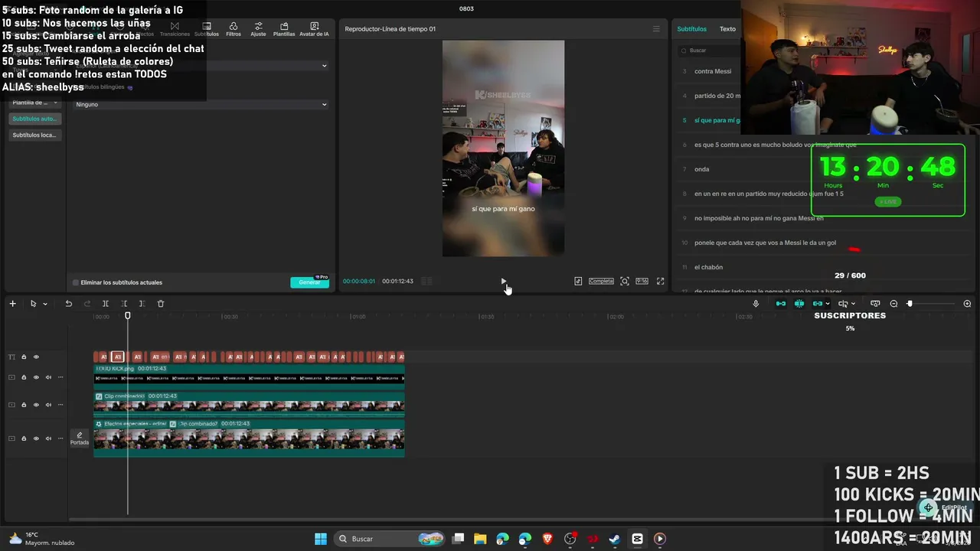
Task: Delete the selected clip with the trash icon
Action: click(x=161, y=304)
